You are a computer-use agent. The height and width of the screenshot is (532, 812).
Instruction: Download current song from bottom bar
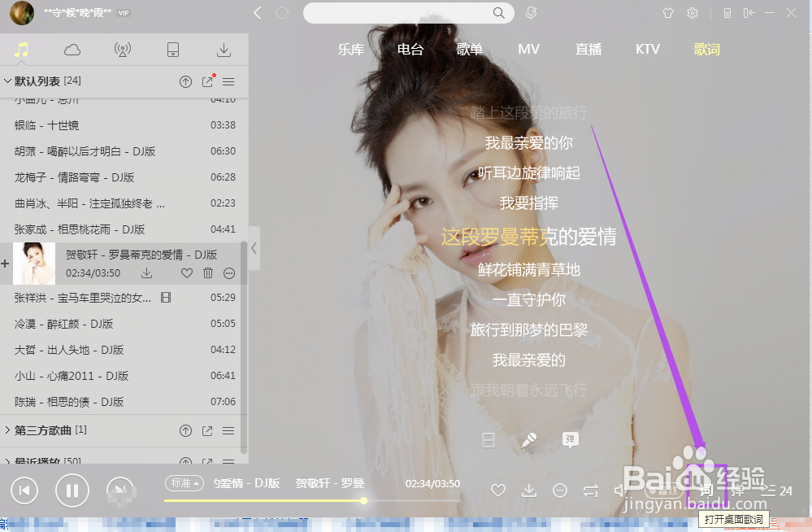tap(528, 491)
